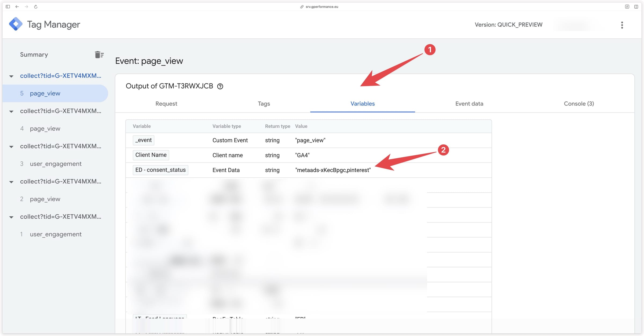Collapse the collect request above page_view 2
The image size is (644, 336).
point(11,182)
